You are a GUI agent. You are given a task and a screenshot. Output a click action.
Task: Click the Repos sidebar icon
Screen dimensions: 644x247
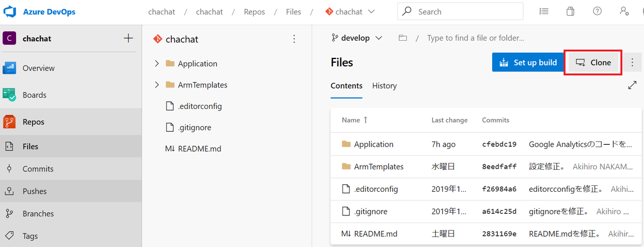(10, 122)
